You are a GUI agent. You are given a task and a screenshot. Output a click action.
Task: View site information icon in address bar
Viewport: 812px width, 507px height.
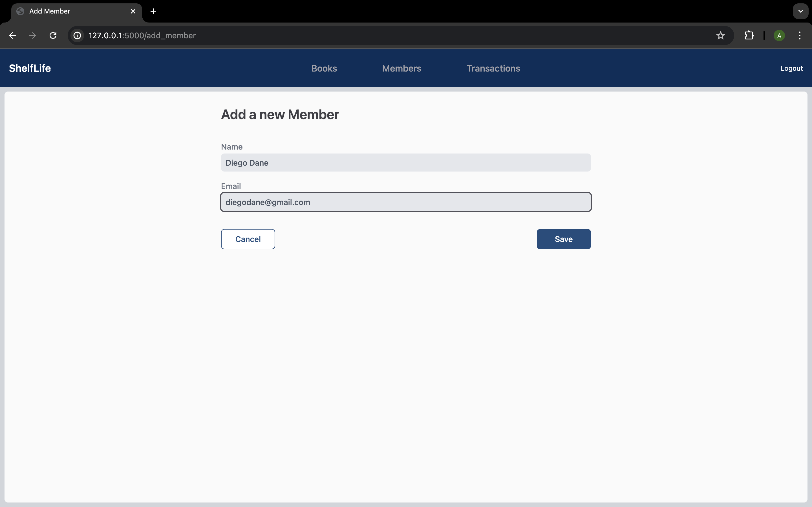pyautogui.click(x=78, y=35)
